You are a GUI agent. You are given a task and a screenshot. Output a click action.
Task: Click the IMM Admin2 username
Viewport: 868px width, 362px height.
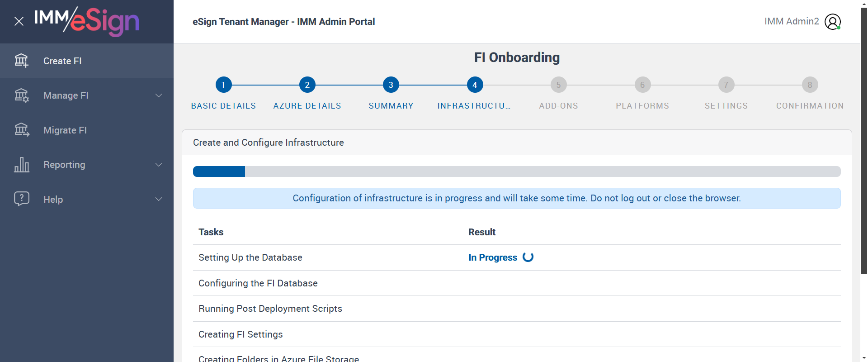(x=792, y=21)
